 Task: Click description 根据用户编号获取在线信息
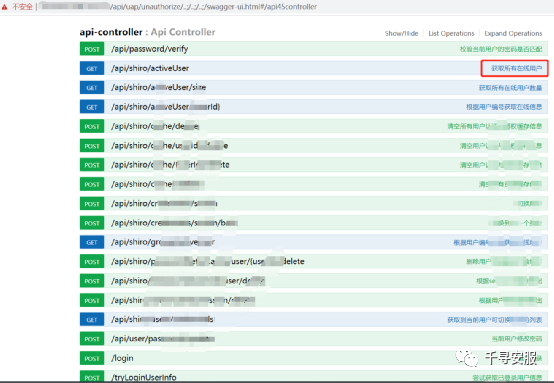(504, 107)
